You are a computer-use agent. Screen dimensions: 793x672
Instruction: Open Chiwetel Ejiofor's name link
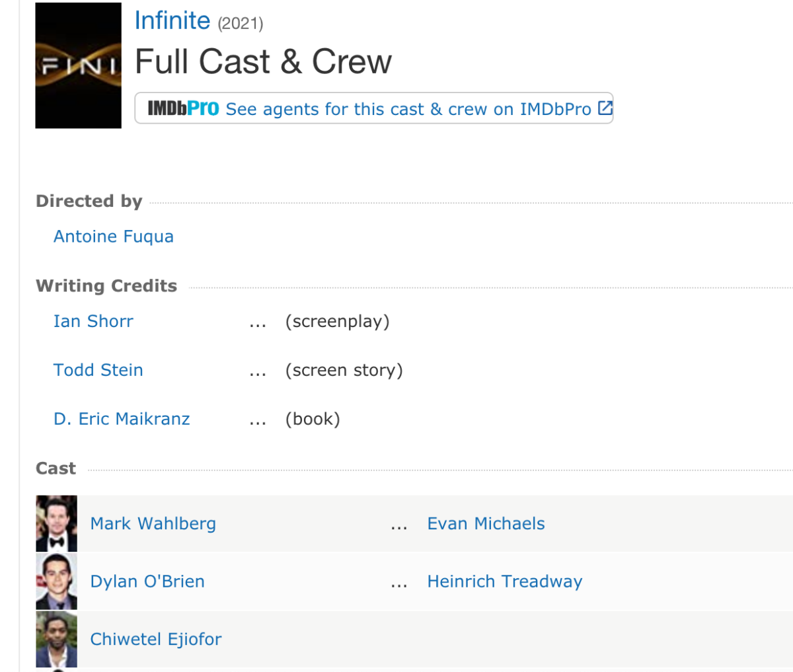point(155,639)
